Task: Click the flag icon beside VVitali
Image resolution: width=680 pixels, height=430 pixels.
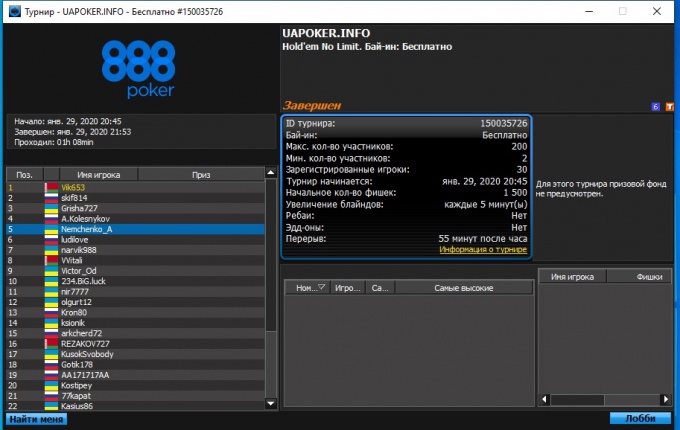Action: coord(51,261)
